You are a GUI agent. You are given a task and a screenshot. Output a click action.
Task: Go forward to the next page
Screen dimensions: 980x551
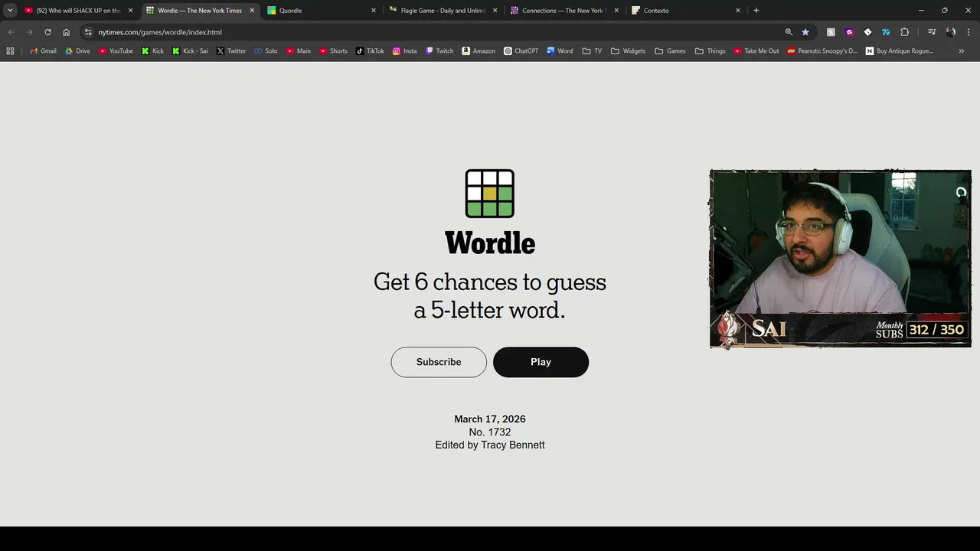[29, 32]
